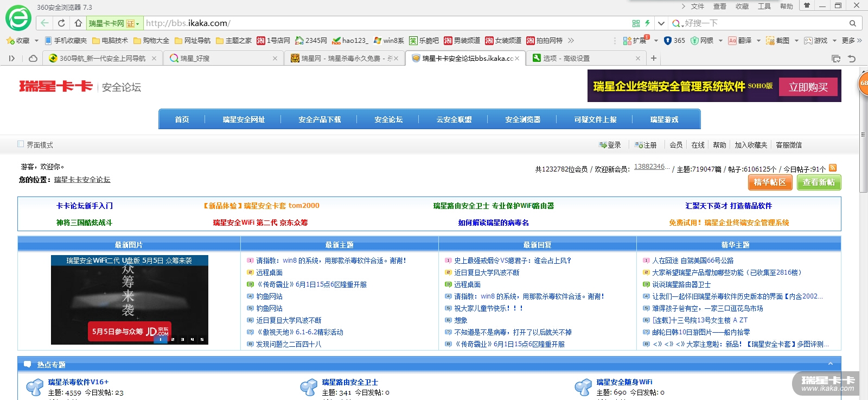The width and height of the screenshot is (868, 400).
Task: Open the 手机收藏夹 bookmark
Action: coord(66,41)
